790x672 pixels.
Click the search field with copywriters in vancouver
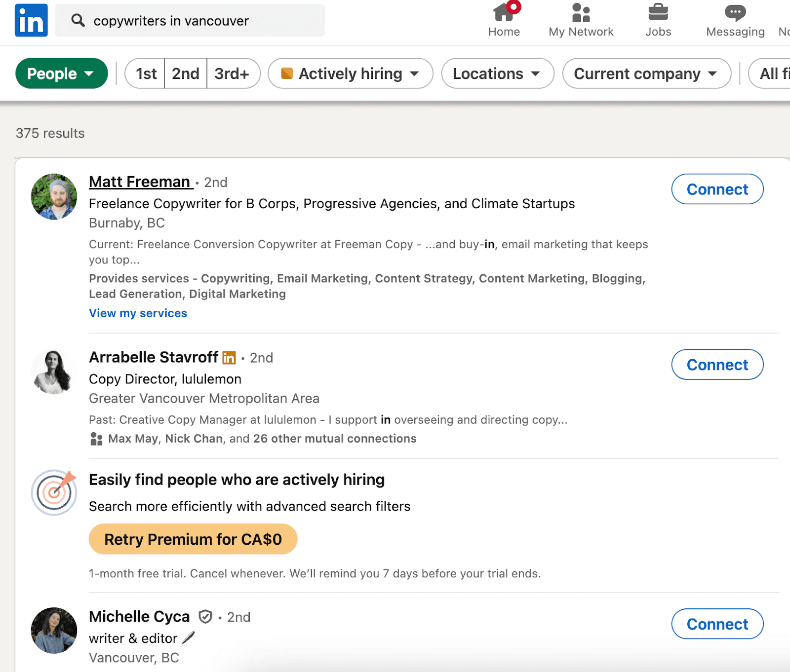190,21
